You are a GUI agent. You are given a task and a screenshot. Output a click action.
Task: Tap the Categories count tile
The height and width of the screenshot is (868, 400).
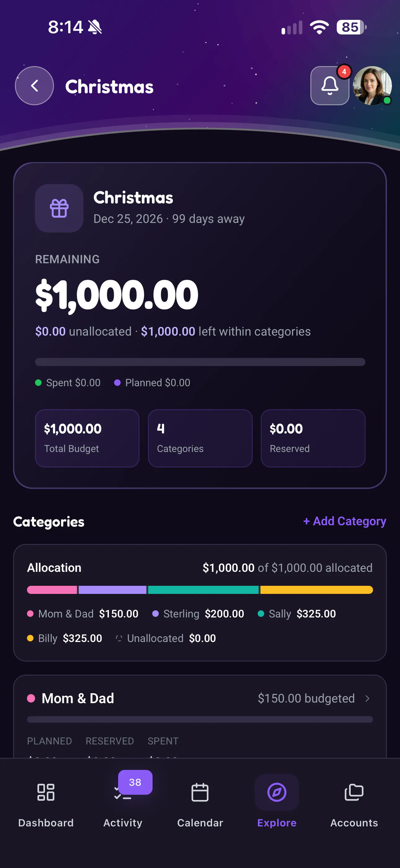(x=200, y=438)
